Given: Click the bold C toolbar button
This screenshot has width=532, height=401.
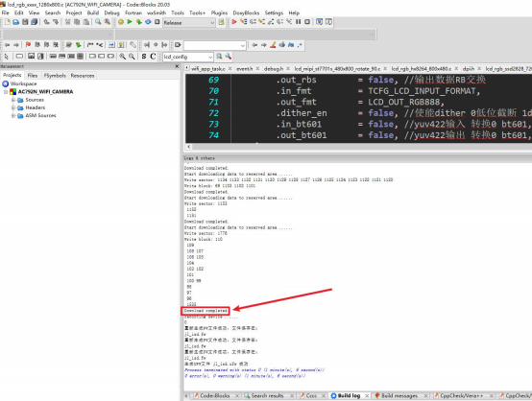Looking at the screenshot, I should tap(153, 57).
